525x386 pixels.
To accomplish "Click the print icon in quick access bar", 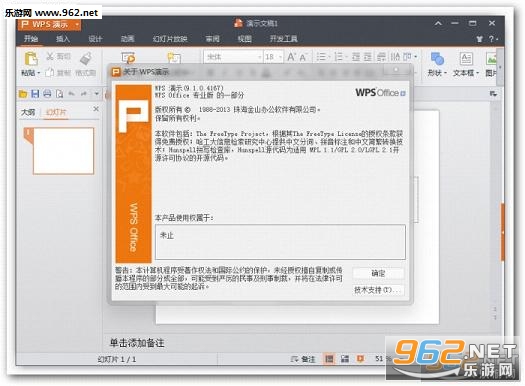I will pos(47,94).
